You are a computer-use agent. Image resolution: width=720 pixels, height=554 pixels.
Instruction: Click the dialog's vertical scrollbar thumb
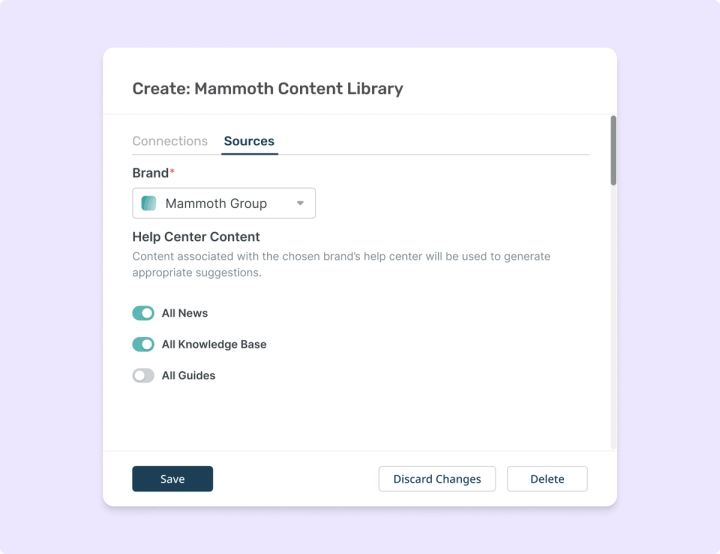tap(613, 151)
